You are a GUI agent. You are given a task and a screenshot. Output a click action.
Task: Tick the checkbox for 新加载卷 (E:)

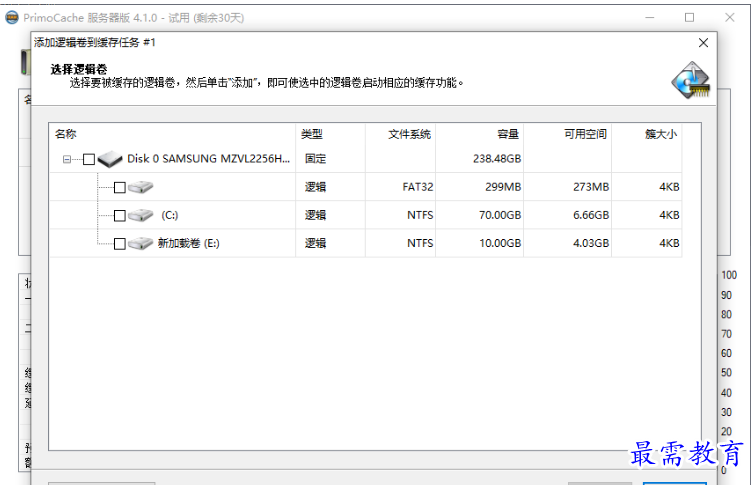pyautogui.click(x=120, y=244)
